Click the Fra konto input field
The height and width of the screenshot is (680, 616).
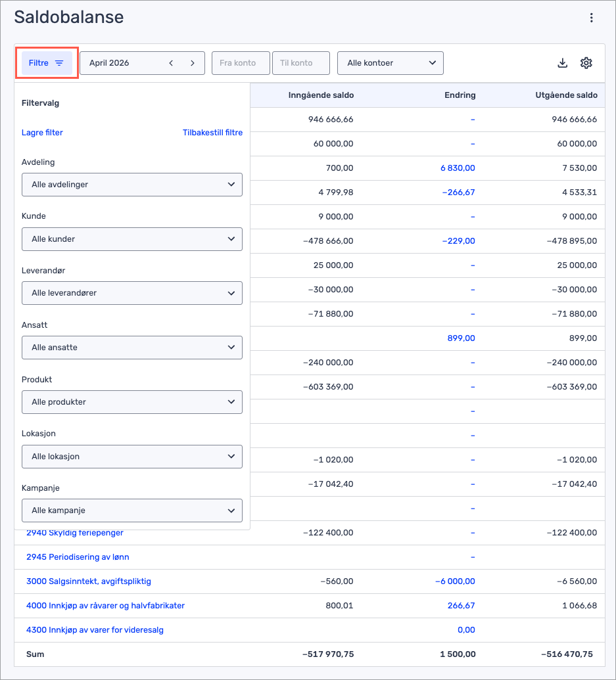[x=241, y=63]
